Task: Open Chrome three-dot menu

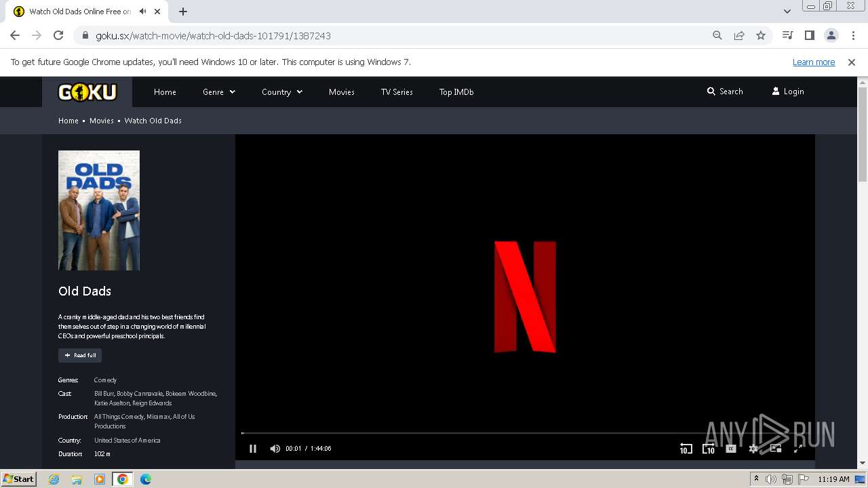Action: point(852,35)
